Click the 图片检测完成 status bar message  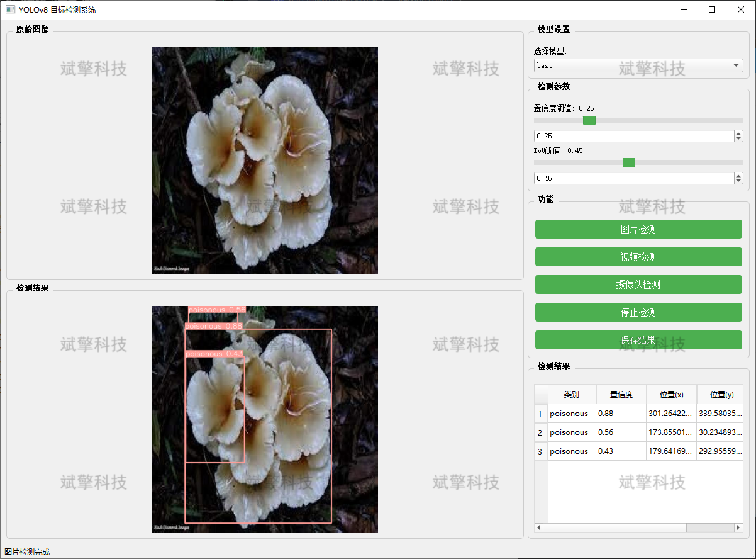tap(27, 552)
